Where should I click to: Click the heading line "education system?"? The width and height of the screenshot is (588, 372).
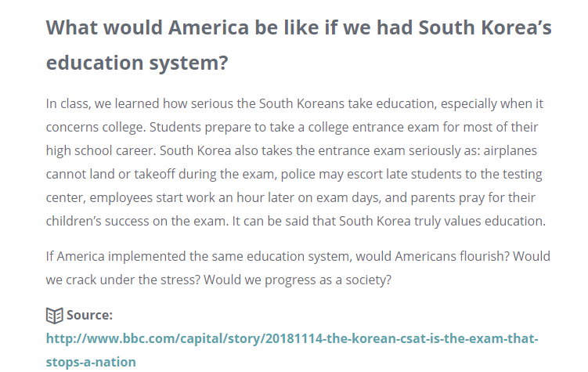point(137,63)
